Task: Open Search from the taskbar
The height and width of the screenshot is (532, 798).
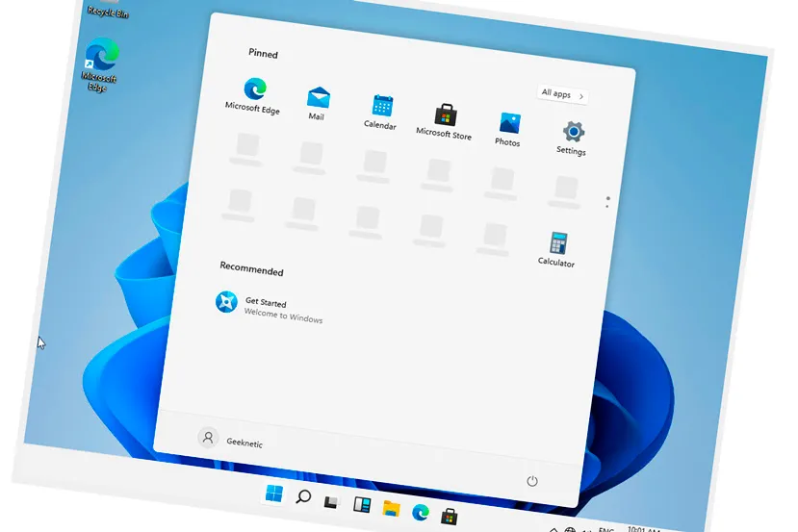Action: tap(303, 497)
